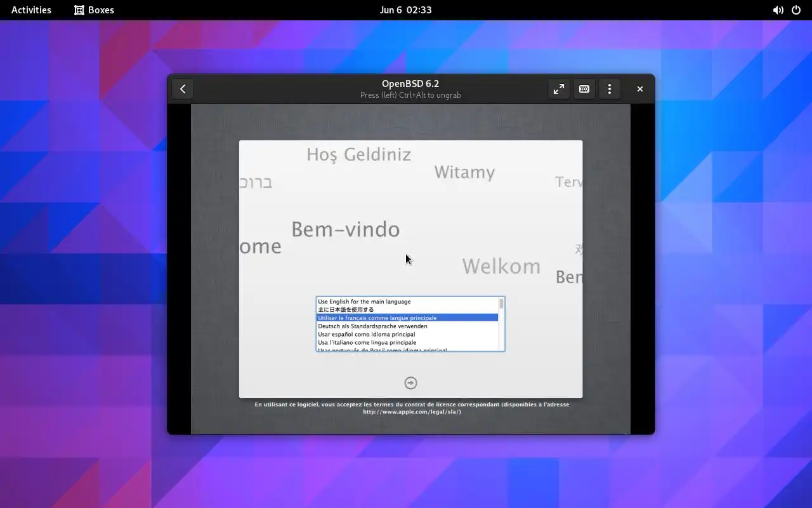Toggle fullscreen mode for the OpenBSD box
Viewport: 812px width, 508px height.
pyautogui.click(x=559, y=89)
